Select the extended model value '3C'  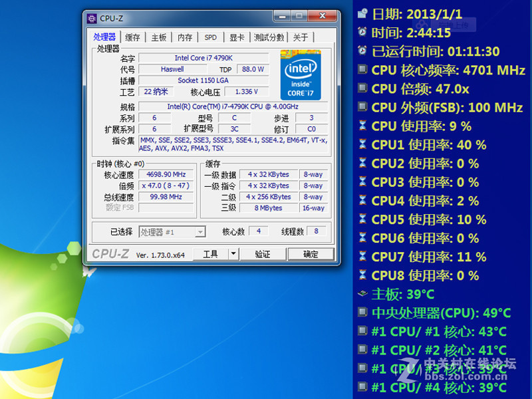pos(235,129)
